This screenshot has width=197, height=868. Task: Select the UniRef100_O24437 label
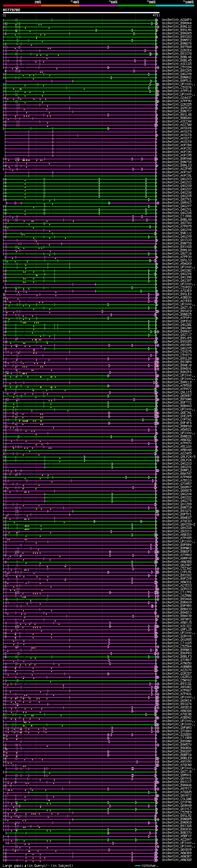click(x=177, y=98)
